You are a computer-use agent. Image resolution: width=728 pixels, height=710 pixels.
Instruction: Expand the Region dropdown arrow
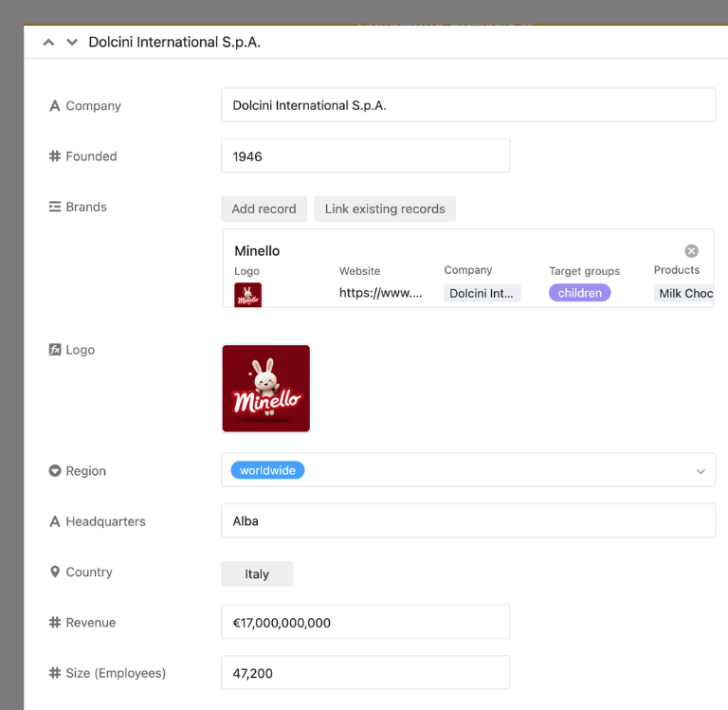click(701, 471)
